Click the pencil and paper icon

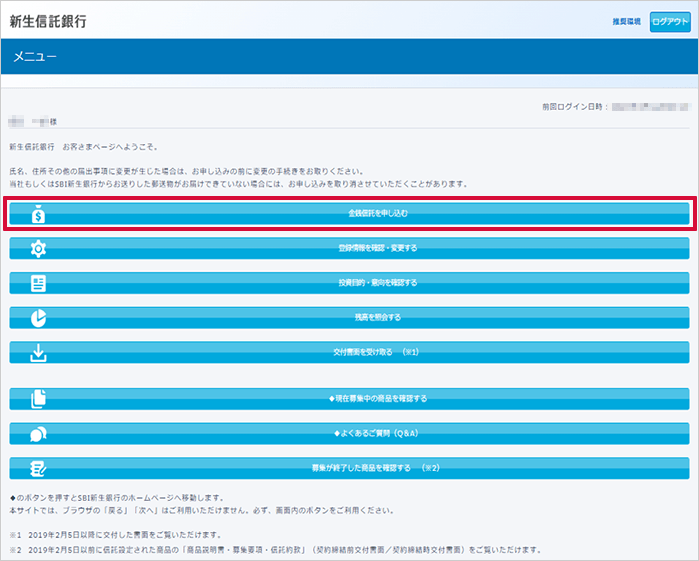point(38,467)
